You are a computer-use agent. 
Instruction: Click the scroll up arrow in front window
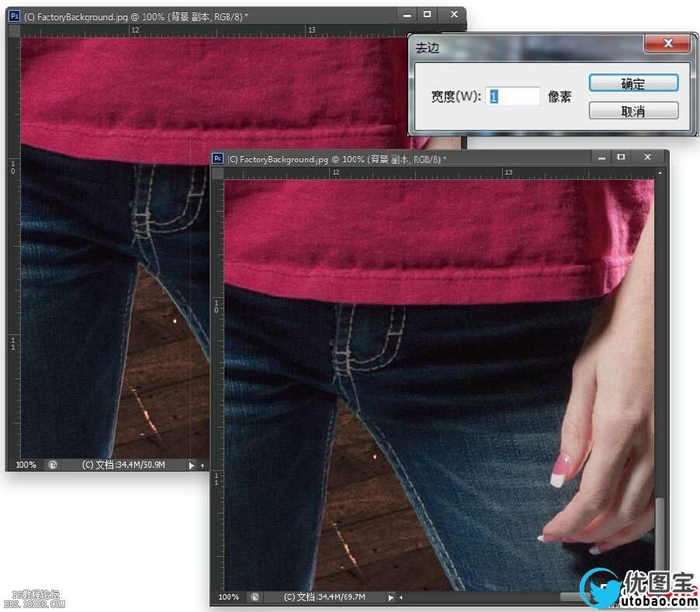[660, 171]
